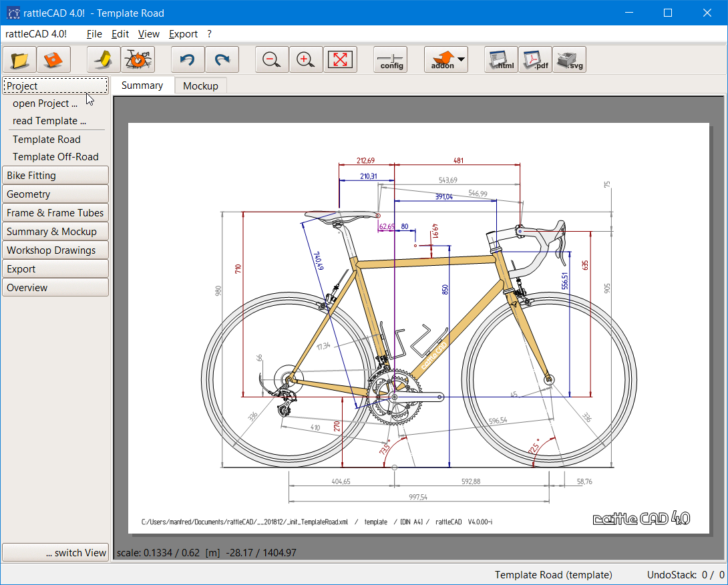Screen dimensions: 728x585
Task: Expand Frame & Frame Tubes section
Action: [x=55, y=212]
